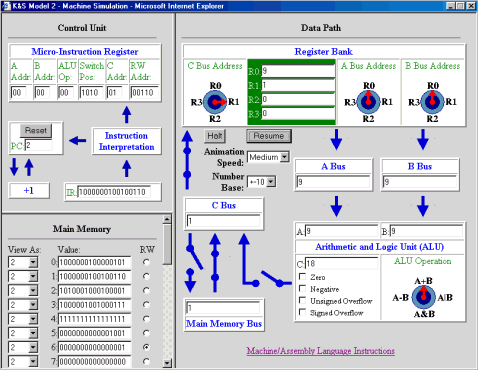
Task: Open View As dropdown for memory row 0
Action: (23, 262)
